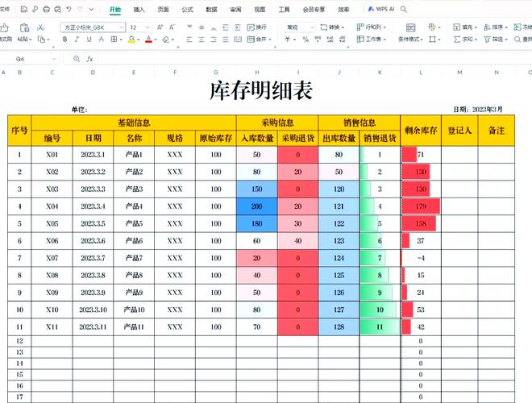
Task: Click the yellow fill color swatch
Action: click(x=131, y=39)
